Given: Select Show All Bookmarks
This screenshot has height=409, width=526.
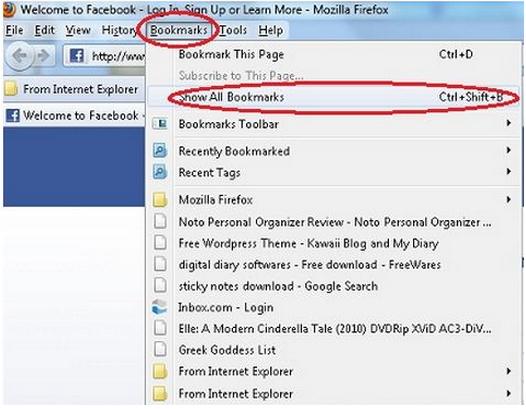Looking at the screenshot, I should (334, 97).
